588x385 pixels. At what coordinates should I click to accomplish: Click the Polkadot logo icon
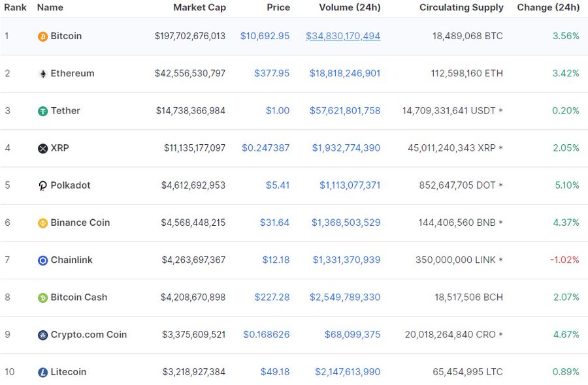[42, 186]
